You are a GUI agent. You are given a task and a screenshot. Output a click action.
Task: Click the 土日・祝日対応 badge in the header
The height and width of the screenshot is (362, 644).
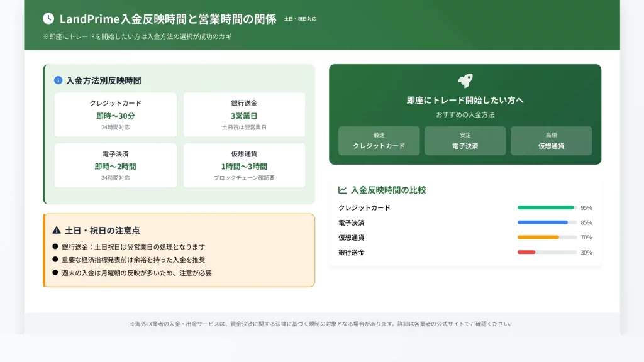pyautogui.click(x=300, y=19)
